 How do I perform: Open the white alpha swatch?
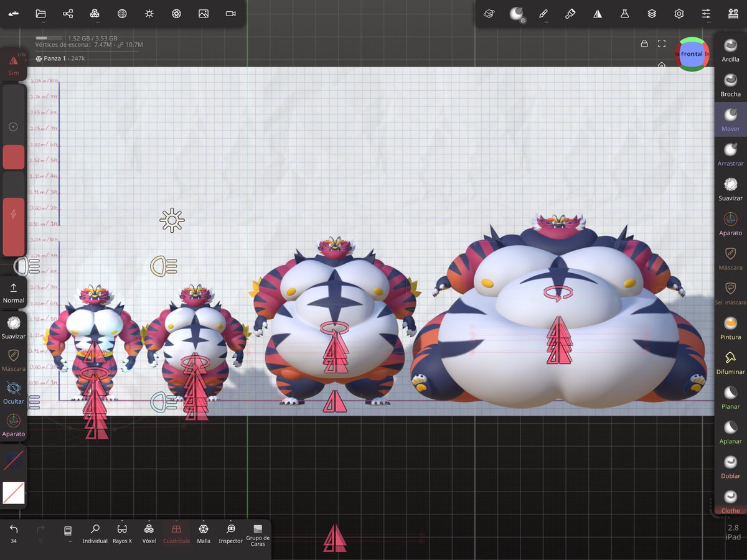[x=14, y=493]
